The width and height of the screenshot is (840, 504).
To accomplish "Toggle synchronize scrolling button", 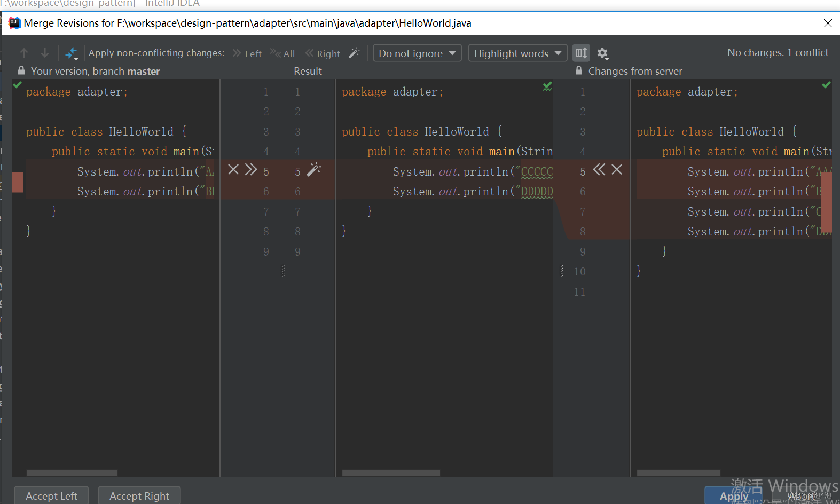I will pyautogui.click(x=581, y=53).
